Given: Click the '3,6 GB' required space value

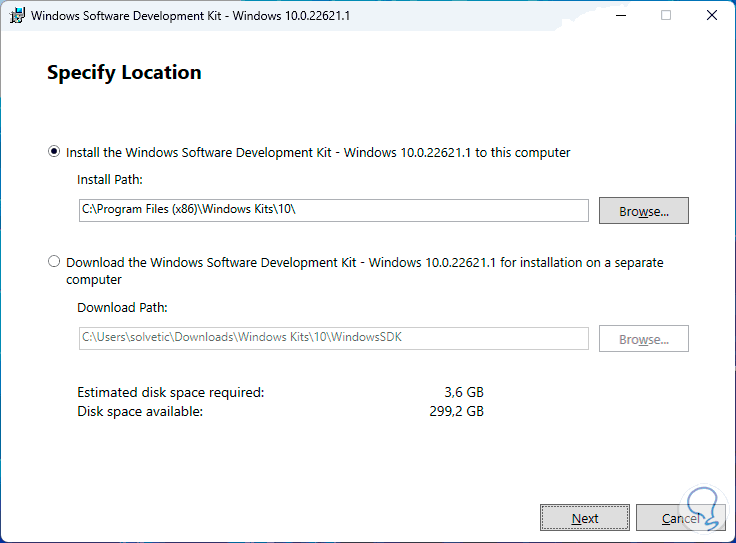Looking at the screenshot, I should tap(464, 392).
